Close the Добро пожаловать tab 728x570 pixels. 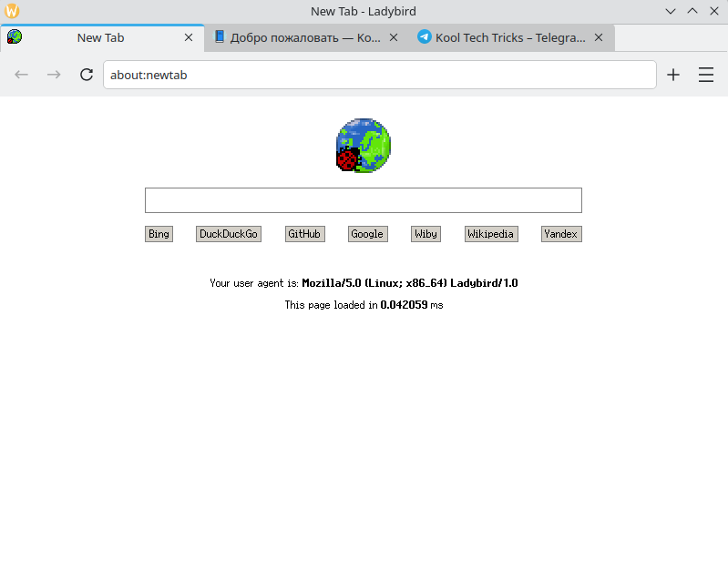coord(394,37)
